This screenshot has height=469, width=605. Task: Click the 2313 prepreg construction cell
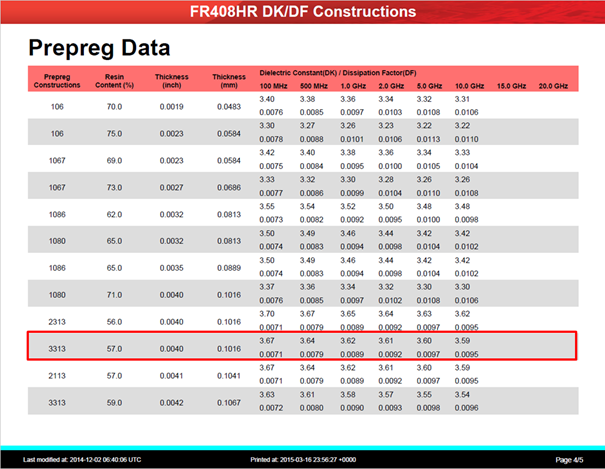click(x=57, y=321)
